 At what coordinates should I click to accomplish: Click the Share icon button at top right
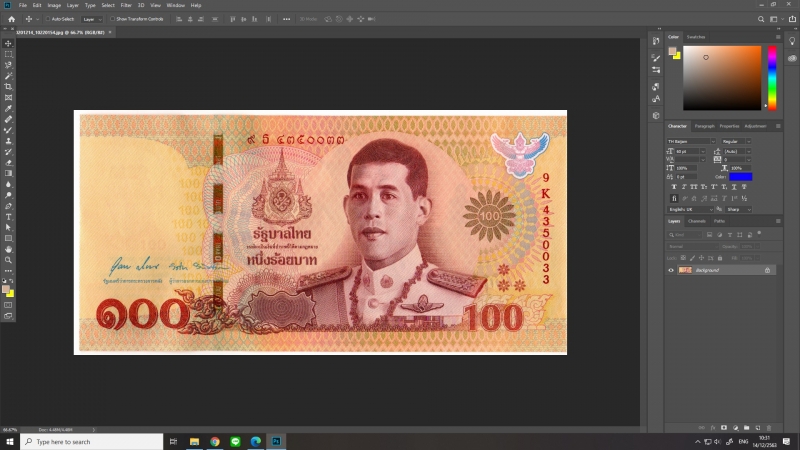pos(792,19)
